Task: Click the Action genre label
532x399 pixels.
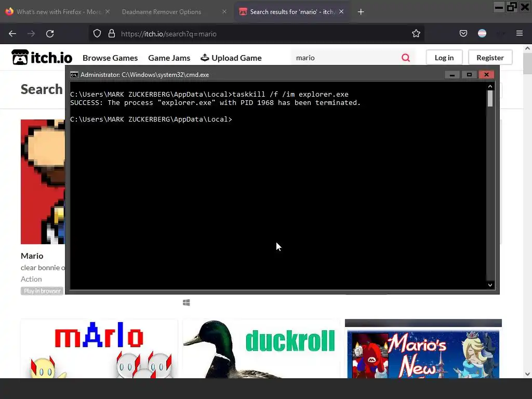Action: 31,279
